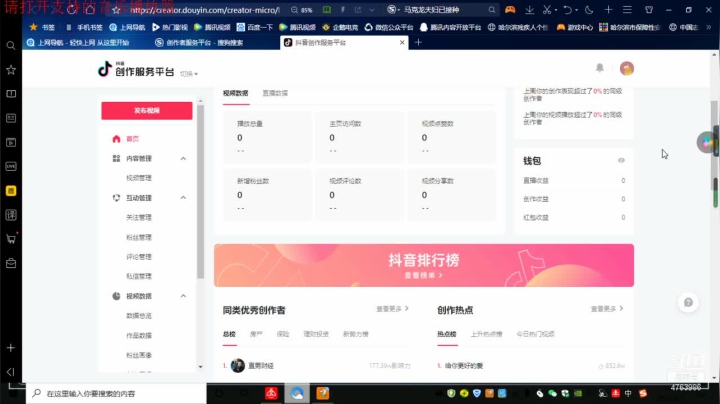Screen dimensions: 720x404
Task: Open 首页 in the left menu
Action: pyautogui.click(x=133, y=139)
